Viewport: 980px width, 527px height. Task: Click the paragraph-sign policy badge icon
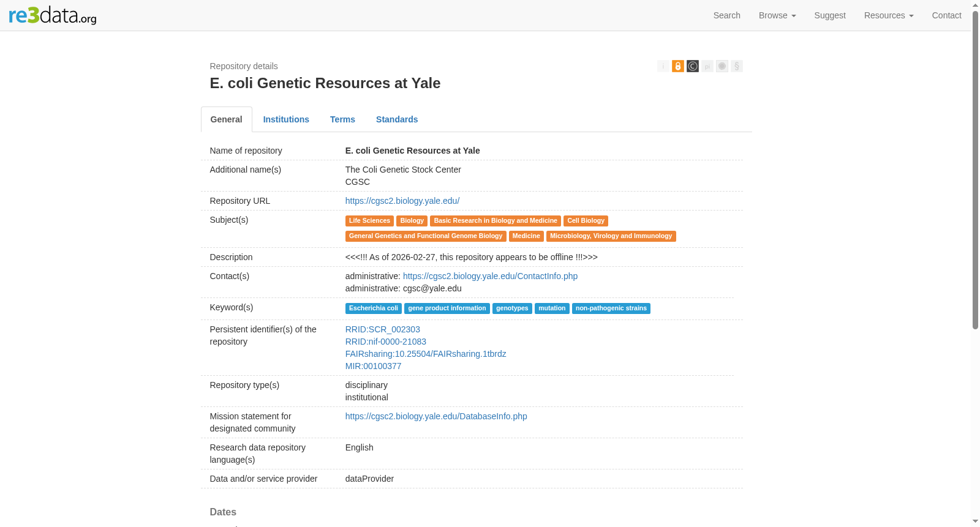(736, 66)
